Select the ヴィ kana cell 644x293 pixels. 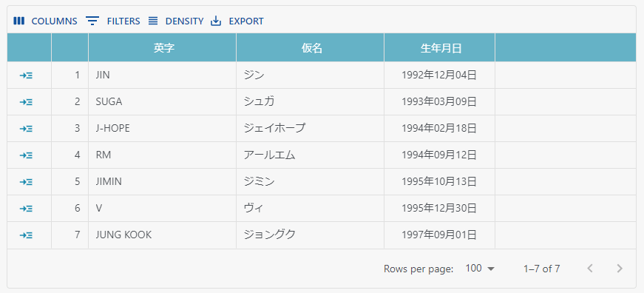click(310, 209)
